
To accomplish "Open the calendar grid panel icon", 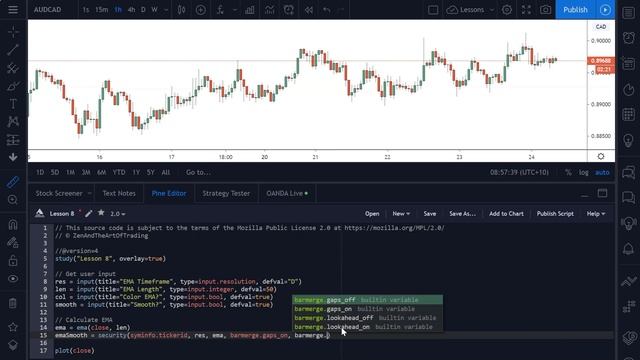I will click(629, 114).
